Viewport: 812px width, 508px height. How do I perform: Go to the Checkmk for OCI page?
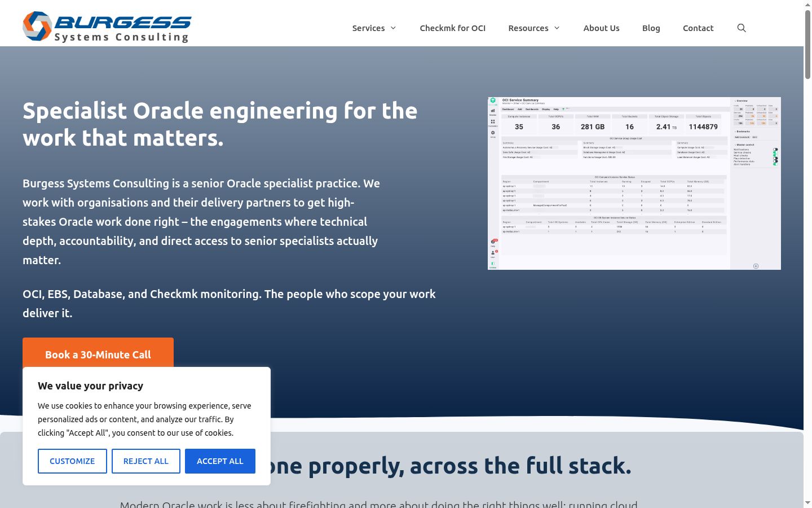pyautogui.click(x=452, y=28)
